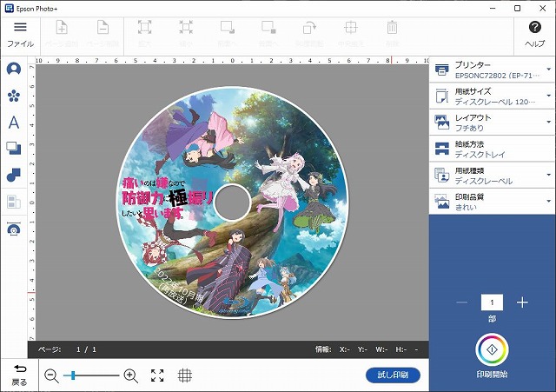Click the 試し印刷 test print button
The width and height of the screenshot is (556, 392).
point(393,375)
